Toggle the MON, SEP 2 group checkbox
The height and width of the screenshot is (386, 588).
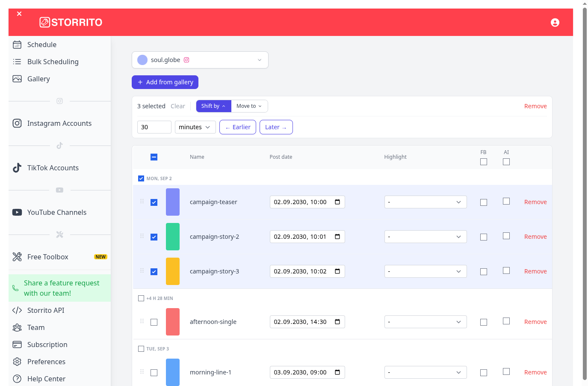[x=141, y=178]
